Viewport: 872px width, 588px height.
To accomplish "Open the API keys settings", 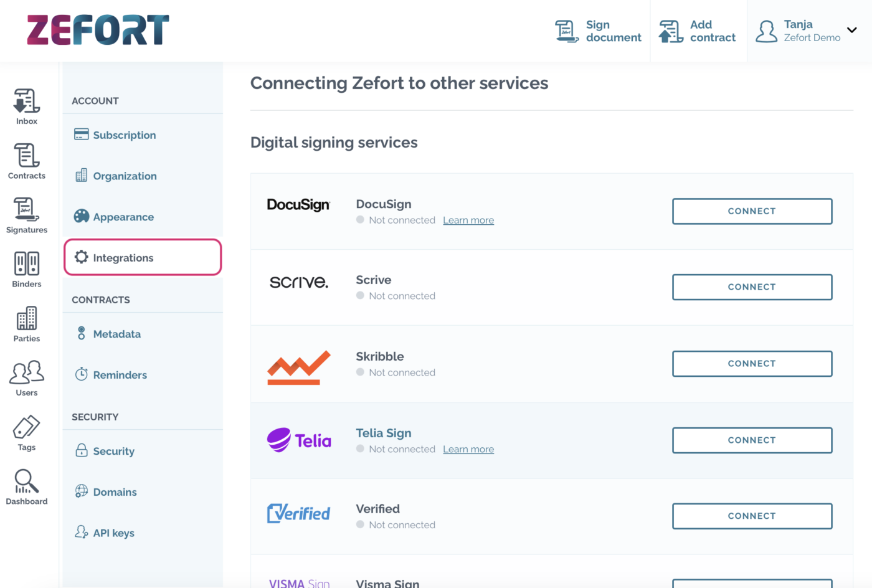I will pyautogui.click(x=114, y=533).
